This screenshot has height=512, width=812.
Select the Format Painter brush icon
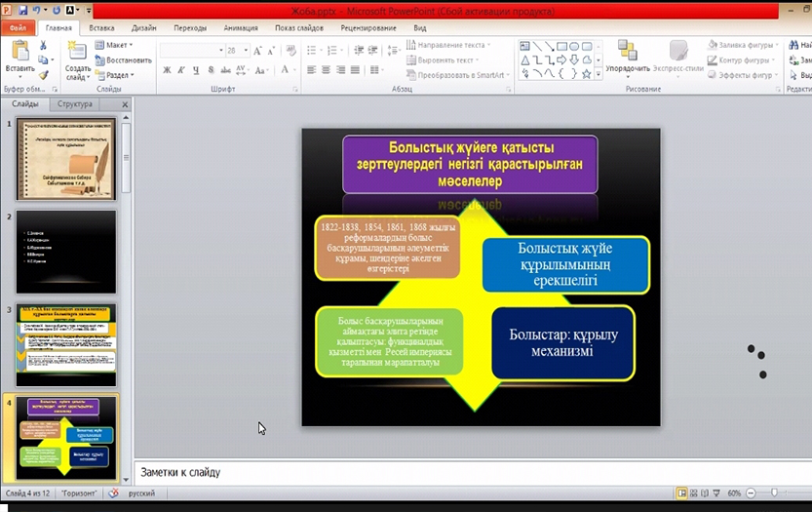(x=43, y=74)
